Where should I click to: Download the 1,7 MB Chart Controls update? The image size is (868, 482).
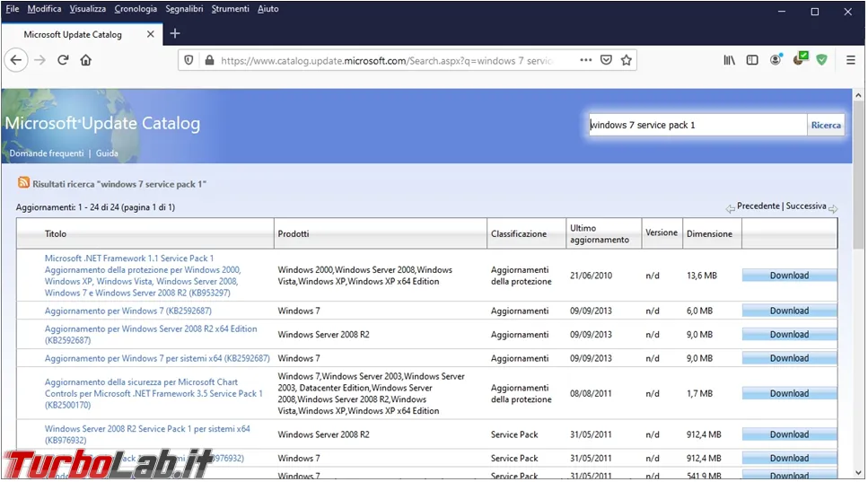click(789, 393)
